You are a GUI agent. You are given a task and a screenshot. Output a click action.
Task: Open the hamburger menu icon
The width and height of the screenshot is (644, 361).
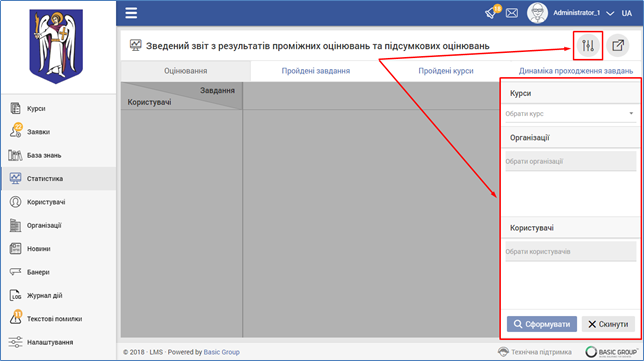(131, 13)
